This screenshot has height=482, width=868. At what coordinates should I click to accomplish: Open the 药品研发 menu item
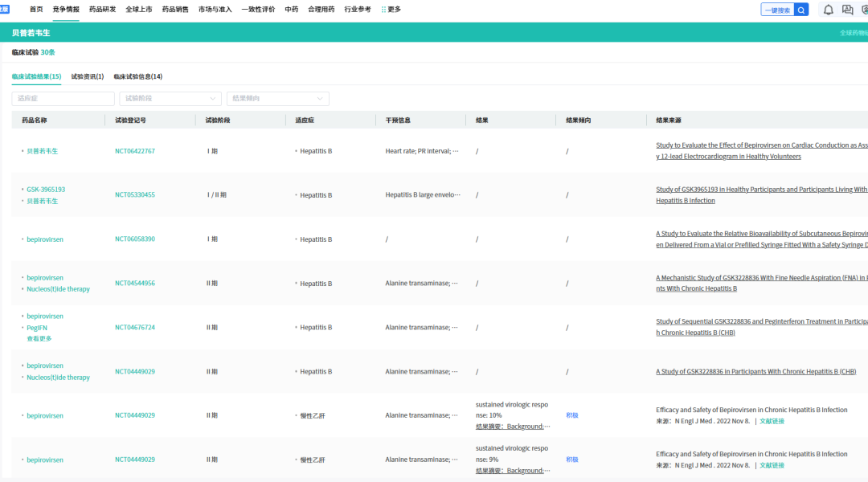pyautogui.click(x=102, y=10)
